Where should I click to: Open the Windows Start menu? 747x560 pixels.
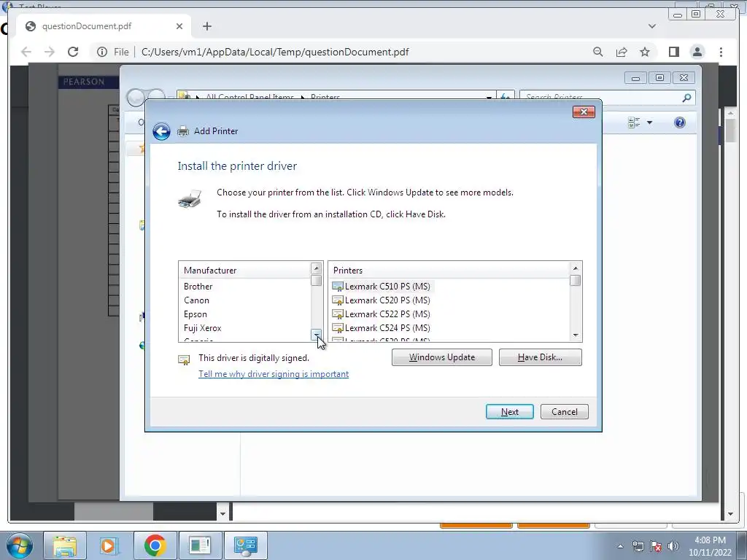pyautogui.click(x=20, y=545)
